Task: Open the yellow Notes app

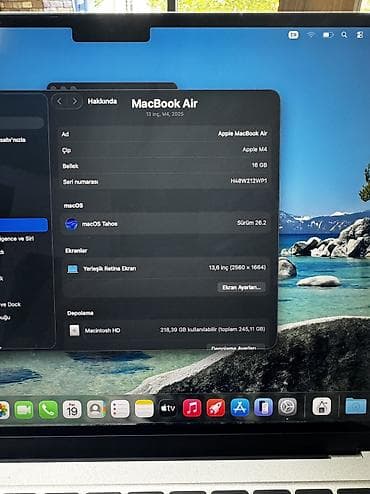Action: pyautogui.click(x=144, y=409)
